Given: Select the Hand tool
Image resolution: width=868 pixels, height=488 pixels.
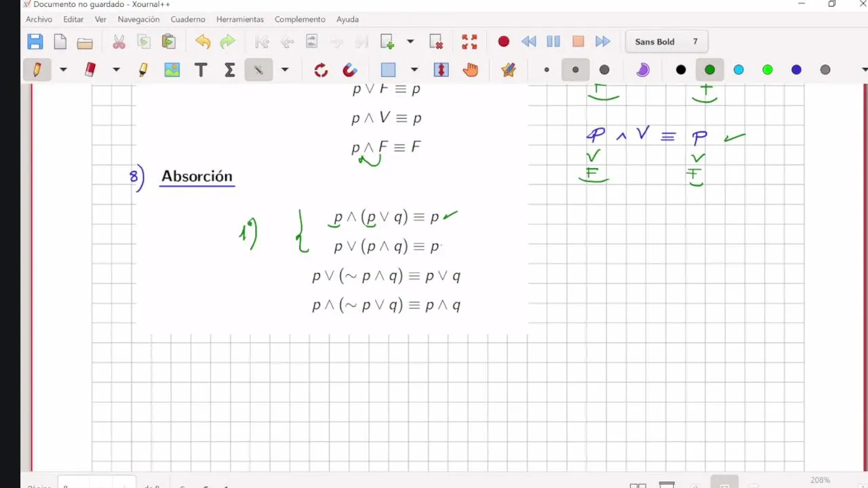Looking at the screenshot, I should click(470, 70).
